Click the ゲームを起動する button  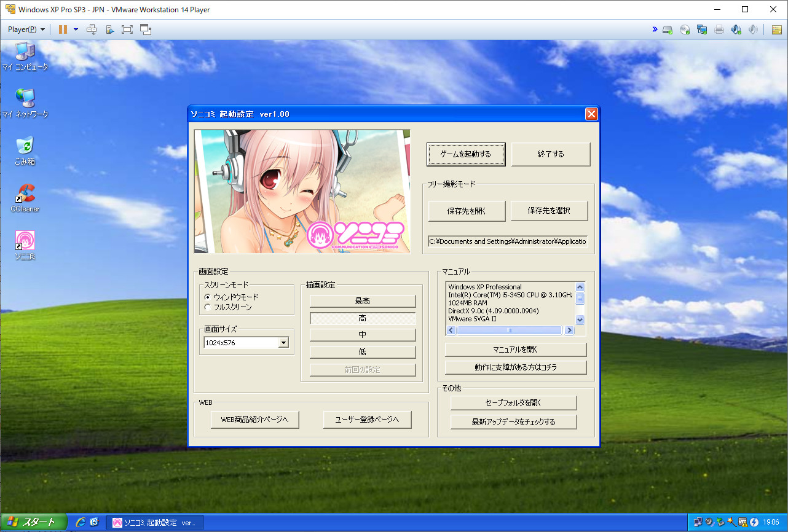click(x=466, y=154)
